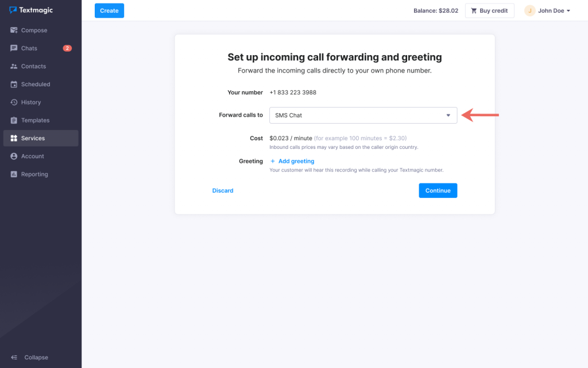
Task: Click the Contacts people icon
Action: [14, 66]
